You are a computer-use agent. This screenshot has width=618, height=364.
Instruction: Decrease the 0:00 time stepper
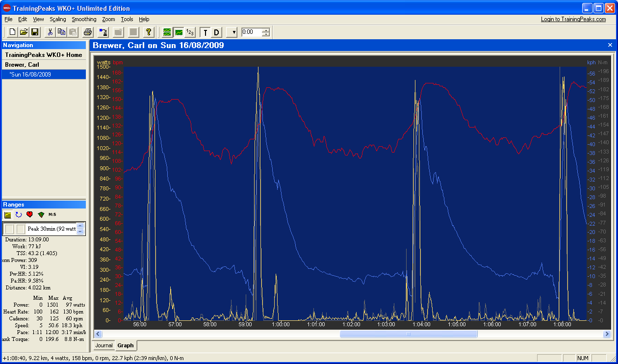(x=266, y=34)
